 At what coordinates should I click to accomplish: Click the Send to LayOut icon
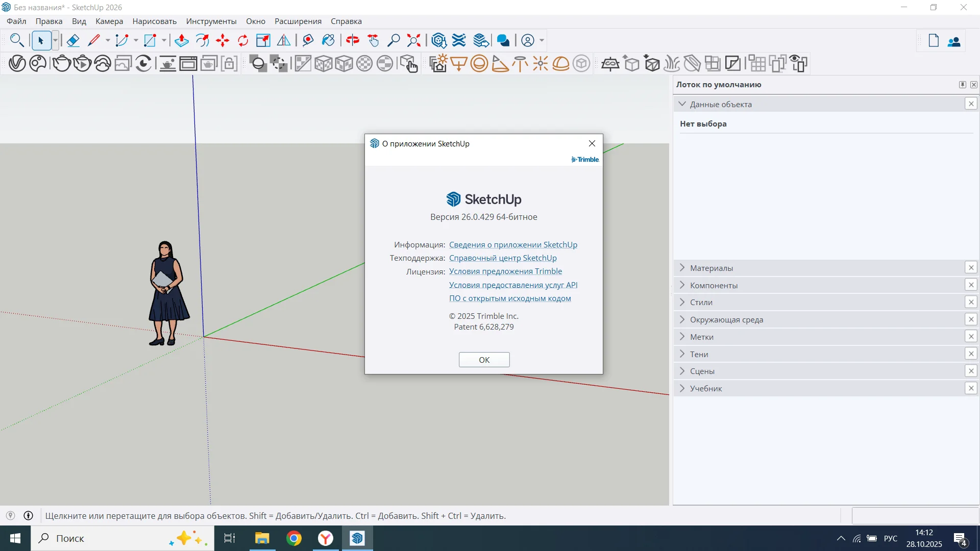(481, 40)
